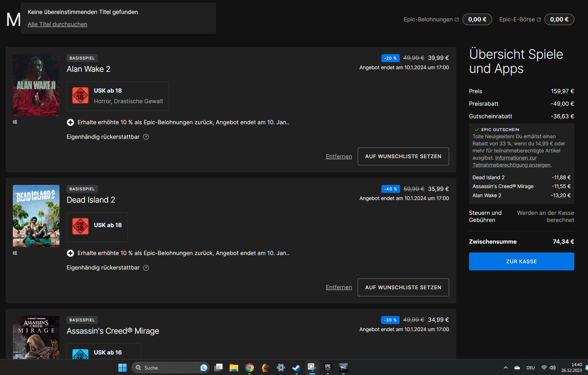Click Preis value 159,97 €
Viewport: 588px width, 375px height.
(x=563, y=91)
